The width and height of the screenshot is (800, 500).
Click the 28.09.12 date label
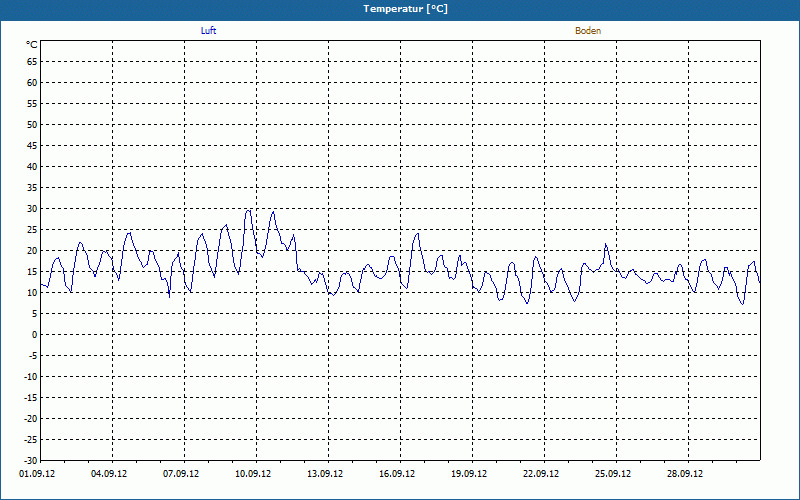point(685,474)
